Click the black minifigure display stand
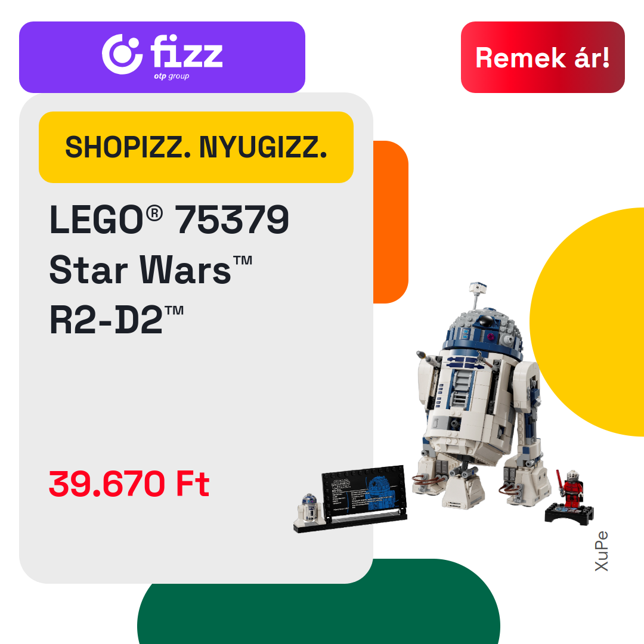 click(569, 514)
